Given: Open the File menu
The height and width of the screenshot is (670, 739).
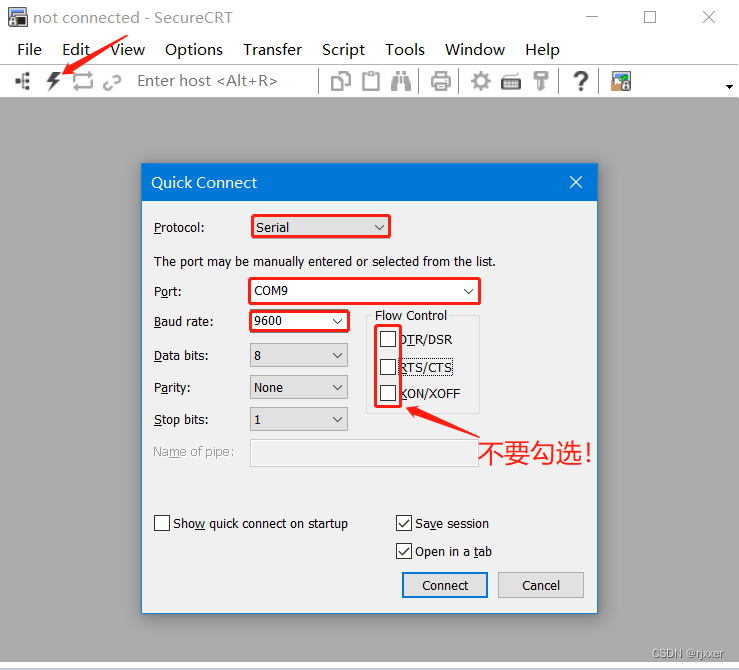Looking at the screenshot, I should click(x=30, y=49).
